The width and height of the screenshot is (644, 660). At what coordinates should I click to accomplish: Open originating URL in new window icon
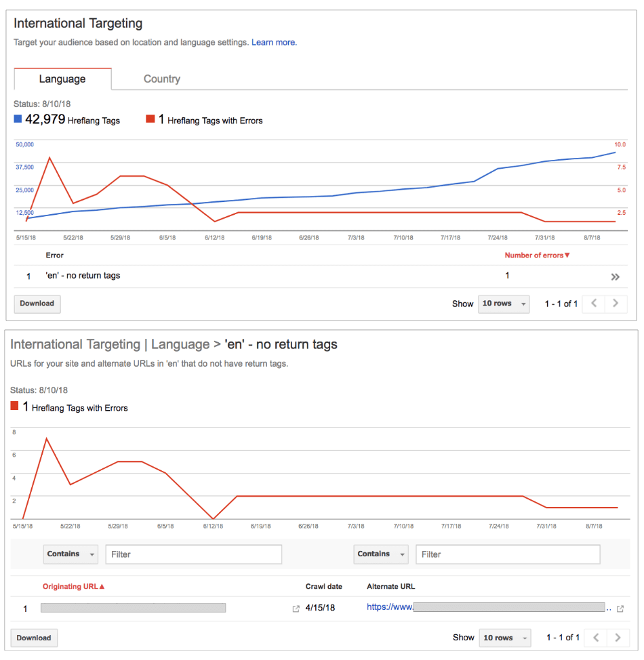coord(296,609)
